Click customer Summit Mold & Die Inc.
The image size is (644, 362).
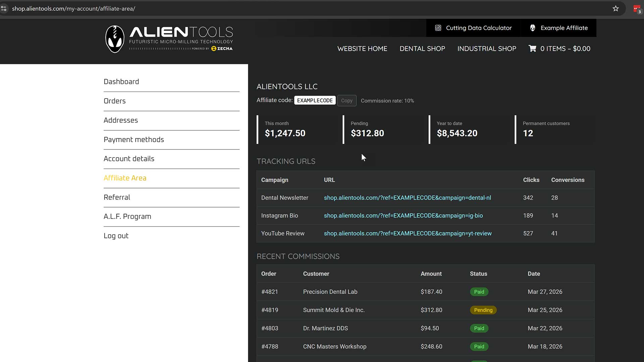pyautogui.click(x=334, y=310)
